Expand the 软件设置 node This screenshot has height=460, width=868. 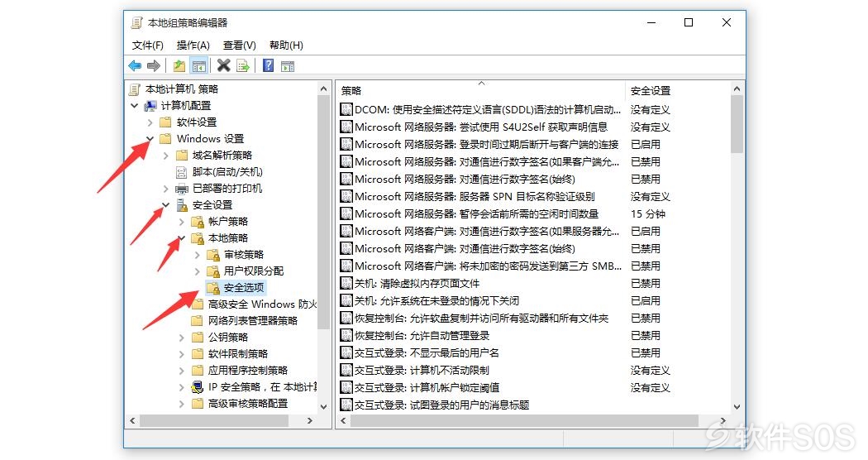[x=150, y=122]
